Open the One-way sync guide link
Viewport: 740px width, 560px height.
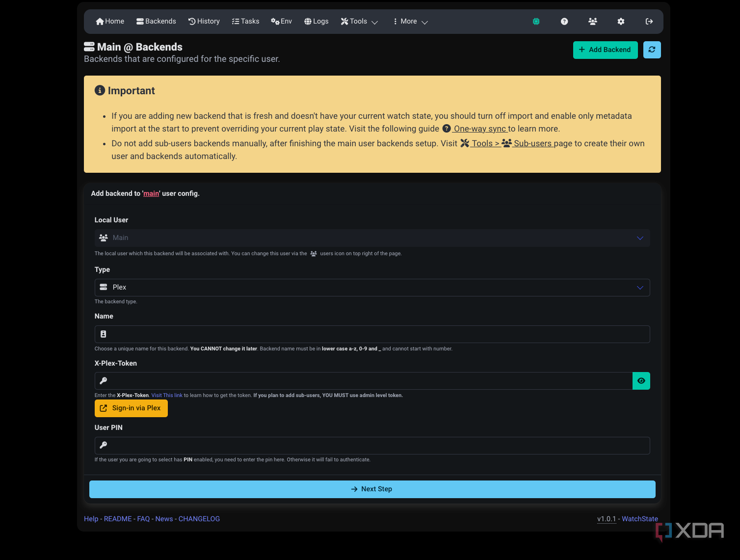point(475,129)
